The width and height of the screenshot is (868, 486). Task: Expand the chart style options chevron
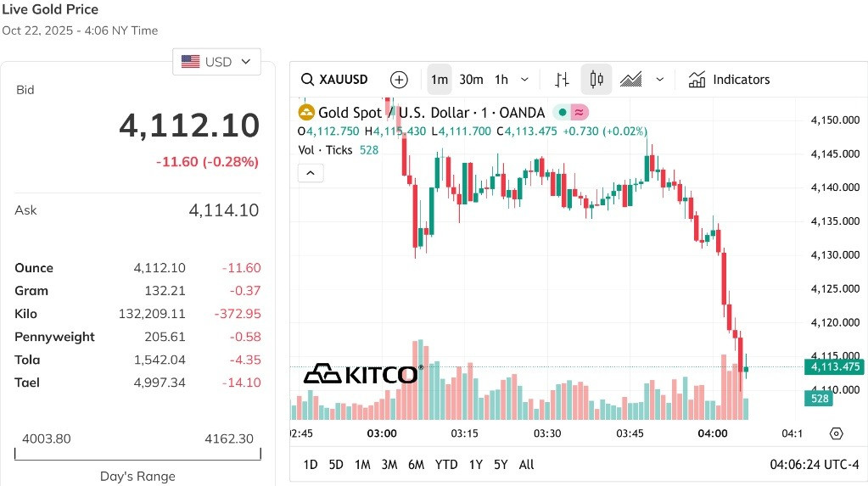(x=659, y=80)
